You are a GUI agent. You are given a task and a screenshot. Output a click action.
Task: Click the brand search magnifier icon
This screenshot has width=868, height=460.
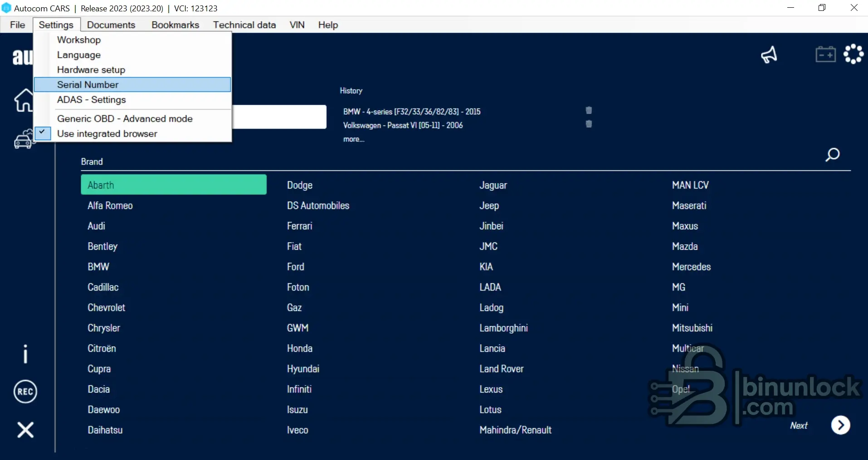(x=832, y=155)
